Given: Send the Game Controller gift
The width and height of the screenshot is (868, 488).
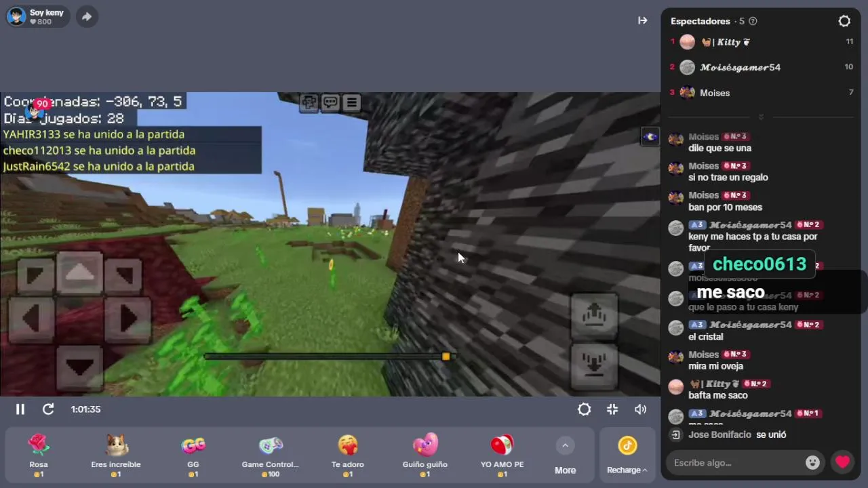Looking at the screenshot, I should pyautogui.click(x=271, y=455).
